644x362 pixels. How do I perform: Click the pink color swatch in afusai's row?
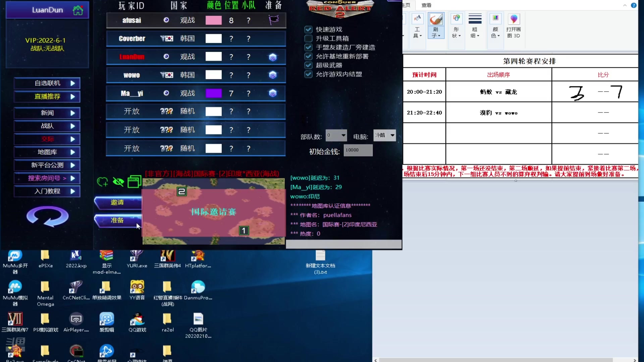point(214,20)
